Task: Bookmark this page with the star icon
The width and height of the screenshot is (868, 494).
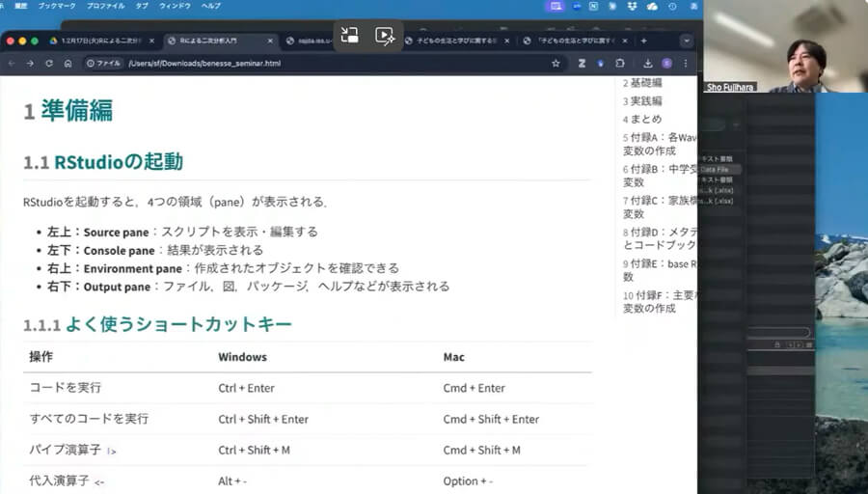Action: click(x=556, y=63)
